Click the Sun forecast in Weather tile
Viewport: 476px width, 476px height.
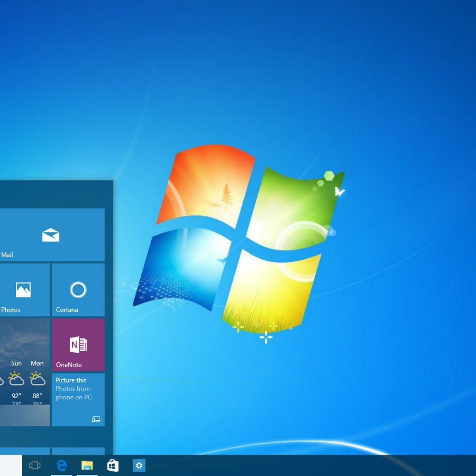pyautogui.click(x=17, y=382)
